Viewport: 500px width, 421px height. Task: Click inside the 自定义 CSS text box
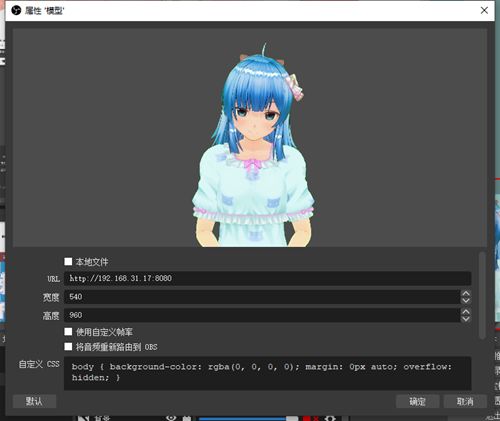(x=267, y=373)
